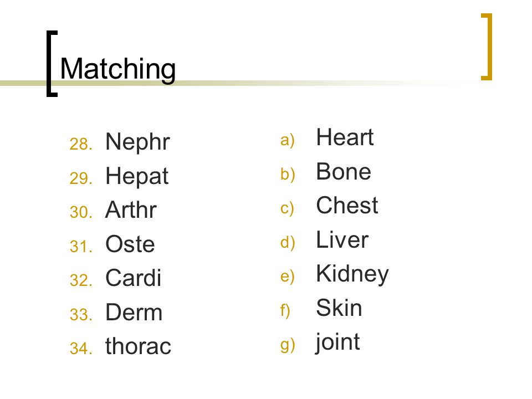532x399 pixels.
Task: Choose the answer Chest
Action: pos(347,205)
